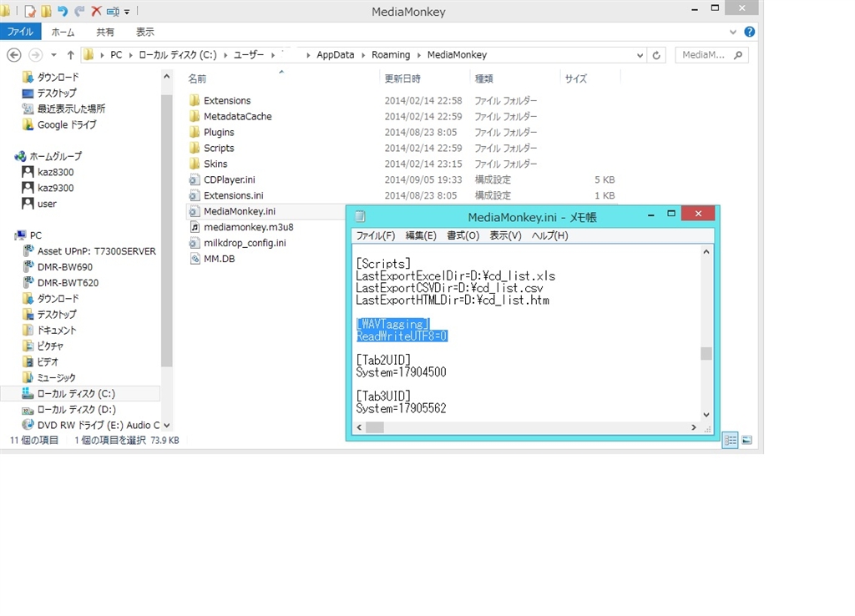
Task: Select the Skins folder
Action: 208,164
